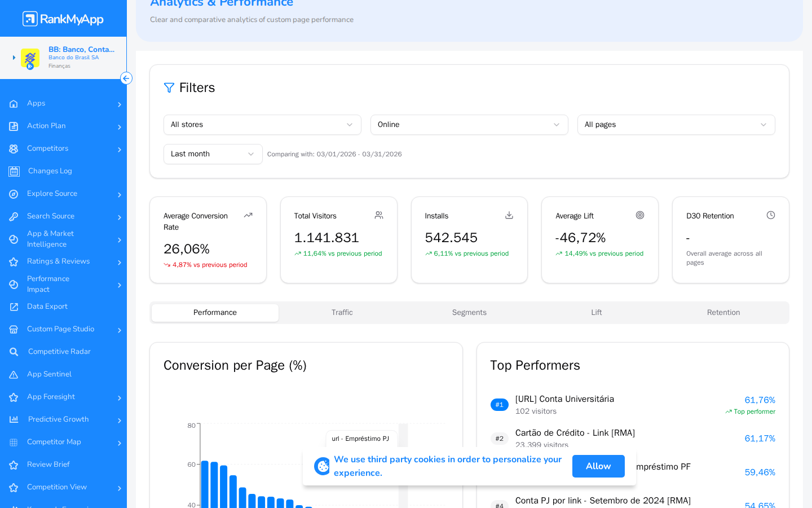Open the Banco do Brasil app icon

[30, 58]
